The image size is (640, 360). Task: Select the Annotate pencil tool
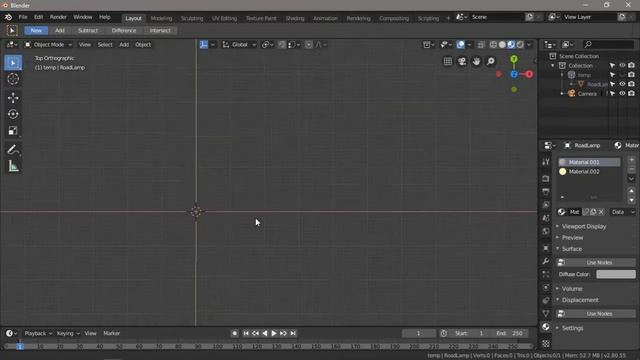(13, 150)
